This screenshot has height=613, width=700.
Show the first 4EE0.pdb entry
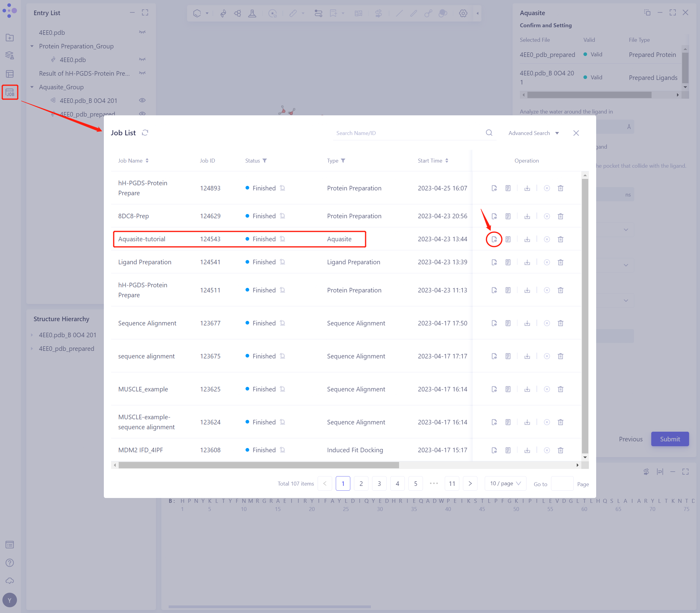click(x=142, y=32)
